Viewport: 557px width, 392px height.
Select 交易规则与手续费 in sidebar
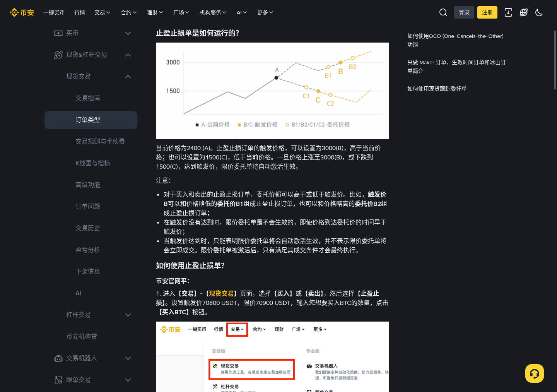pos(100,142)
